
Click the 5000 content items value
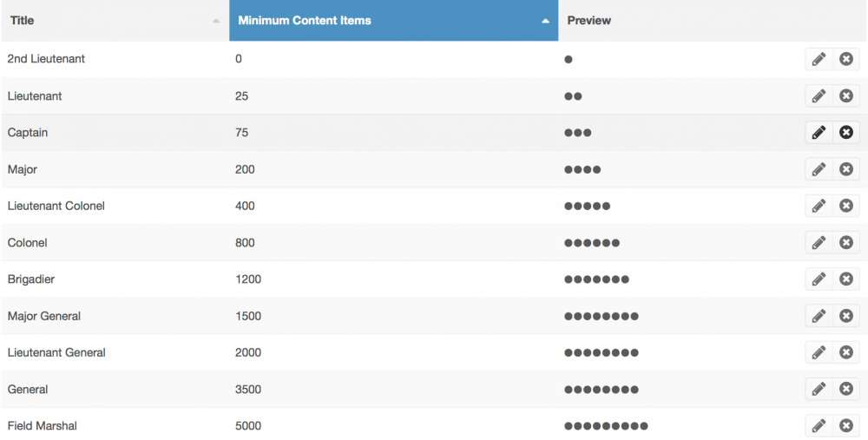(x=248, y=425)
